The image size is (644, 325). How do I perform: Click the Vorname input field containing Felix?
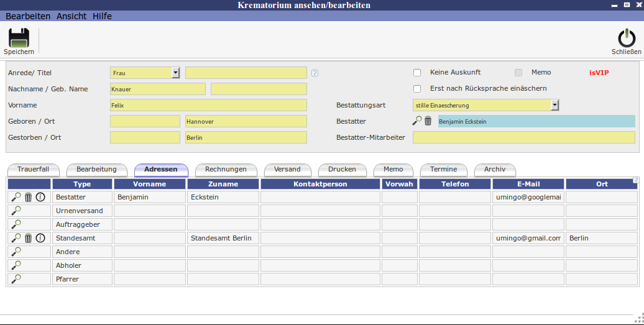pyautogui.click(x=208, y=105)
